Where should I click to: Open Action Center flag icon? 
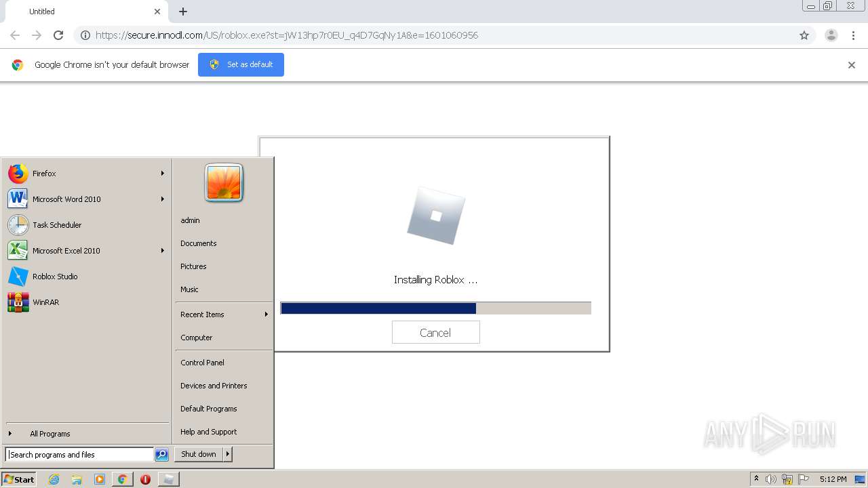click(x=804, y=479)
